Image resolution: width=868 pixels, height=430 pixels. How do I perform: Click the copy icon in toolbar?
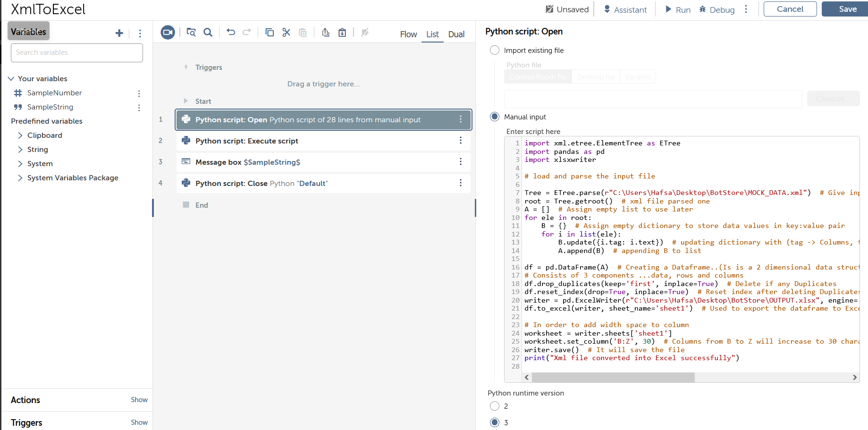coord(270,32)
